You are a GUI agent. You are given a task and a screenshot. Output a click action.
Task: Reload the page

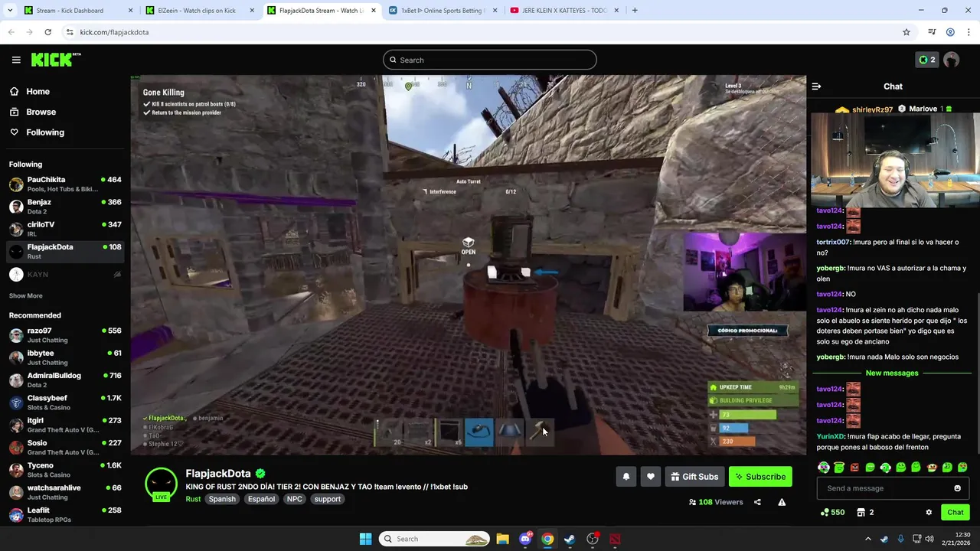47,32
